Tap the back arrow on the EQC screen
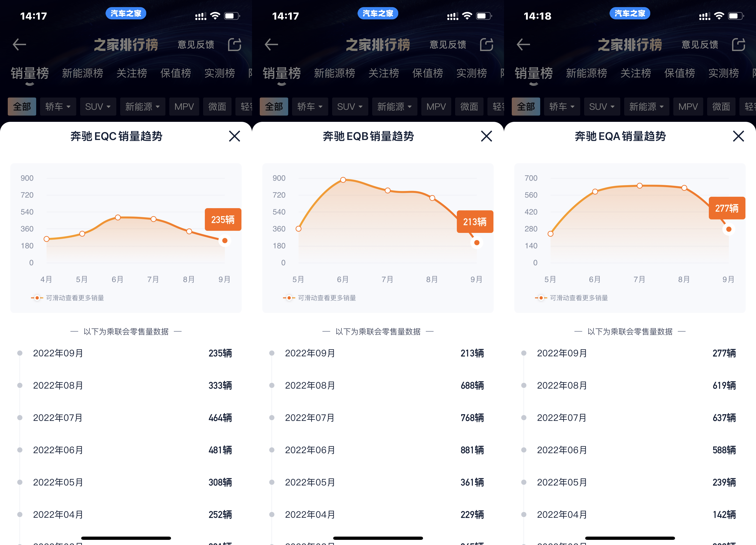 pos(19,44)
